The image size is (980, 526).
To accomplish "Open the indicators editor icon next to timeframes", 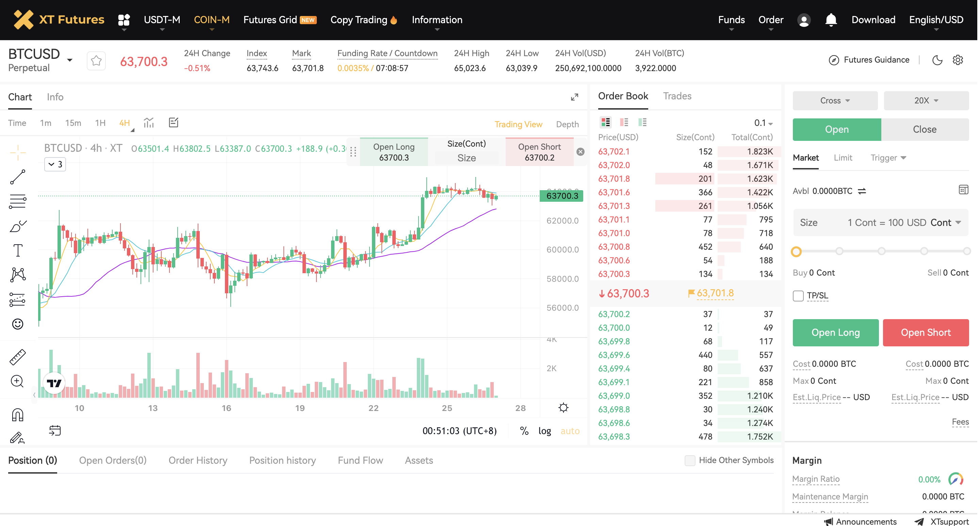I will (x=174, y=122).
